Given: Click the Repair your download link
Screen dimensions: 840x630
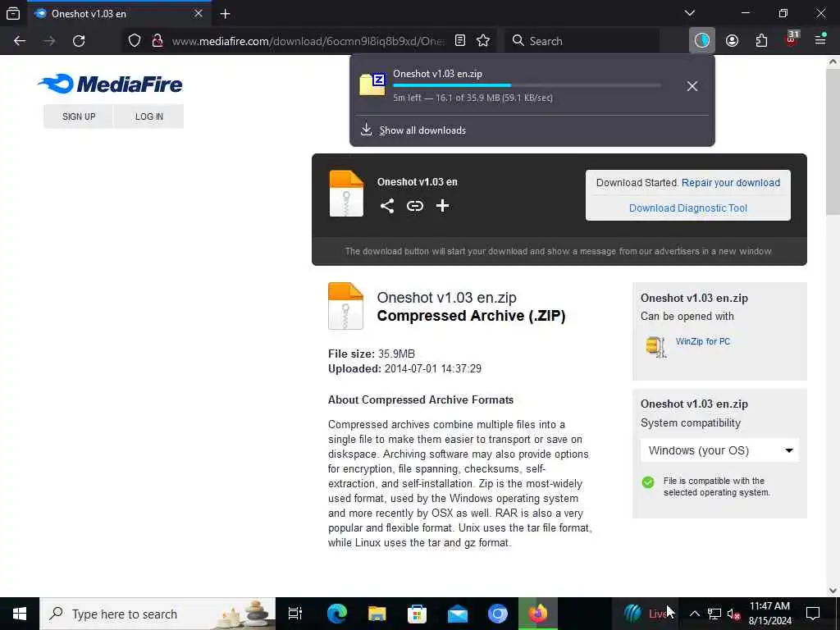Looking at the screenshot, I should tap(731, 183).
